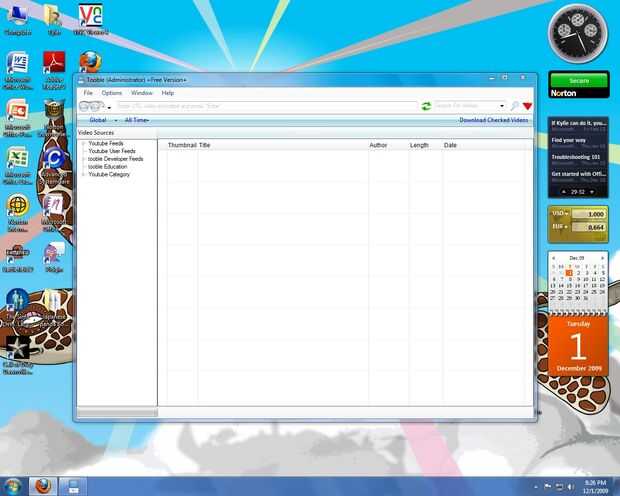The height and width of the screenshot is (496, 620).
Task: Click the Microsoft PowerPoint desktop icon
Action: coord(17,118)
